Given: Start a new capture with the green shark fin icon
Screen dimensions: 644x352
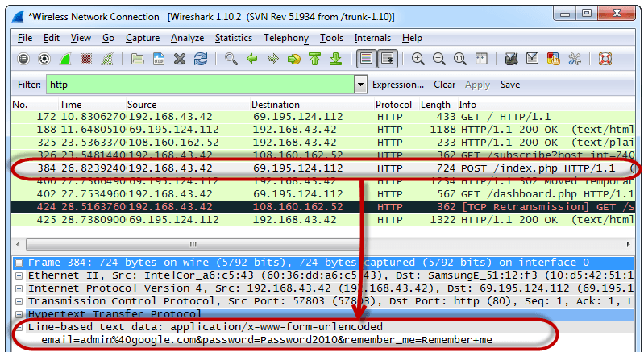Looking at the screenshot, I should [x=65, y=59].
